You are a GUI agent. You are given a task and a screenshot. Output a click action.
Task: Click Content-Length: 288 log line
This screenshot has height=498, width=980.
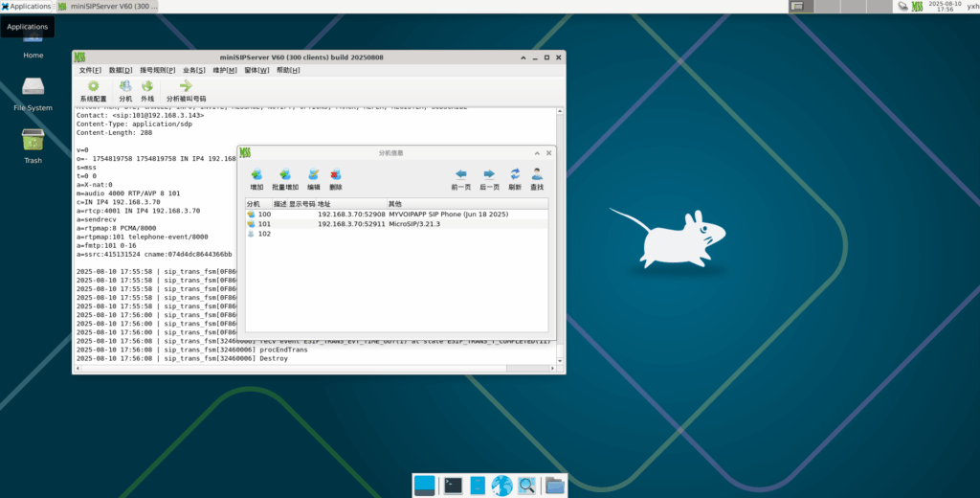point(115,132)
